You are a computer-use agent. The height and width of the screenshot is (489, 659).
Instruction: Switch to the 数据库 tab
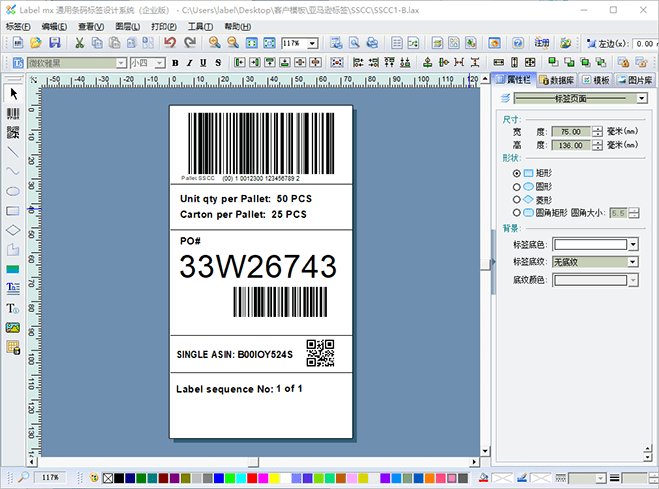point(557,80)
